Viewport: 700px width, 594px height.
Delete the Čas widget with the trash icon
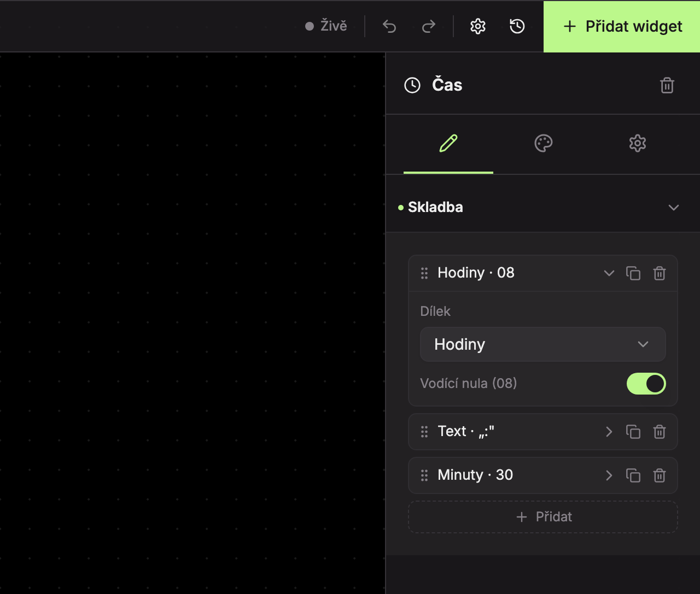point(667,85)
